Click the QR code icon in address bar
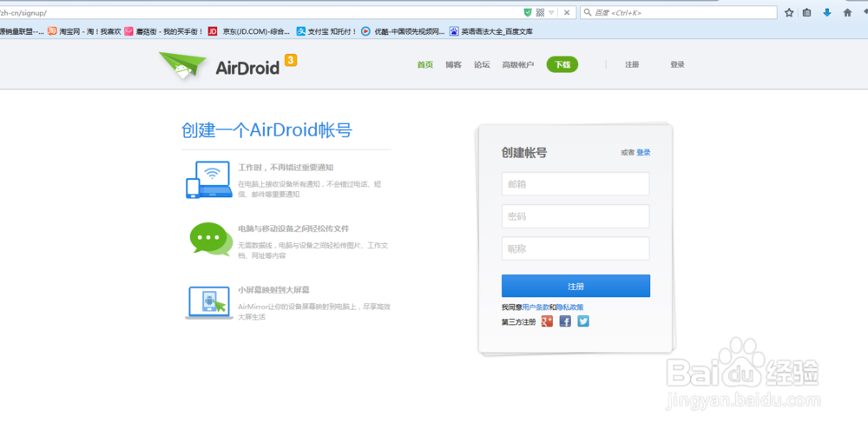 [540, 12]
